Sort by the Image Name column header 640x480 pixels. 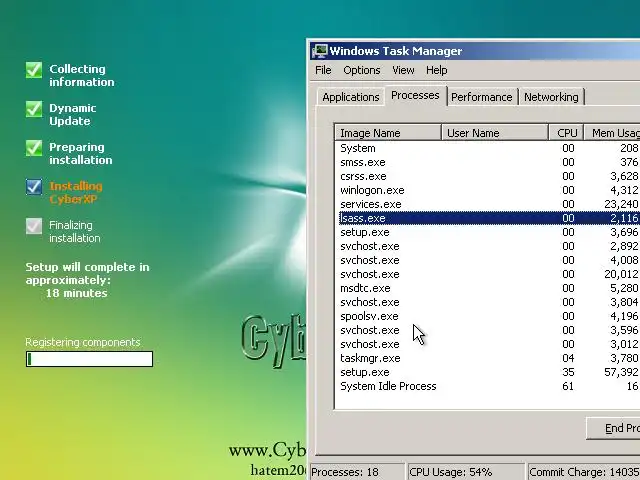[x=388, y=133]
